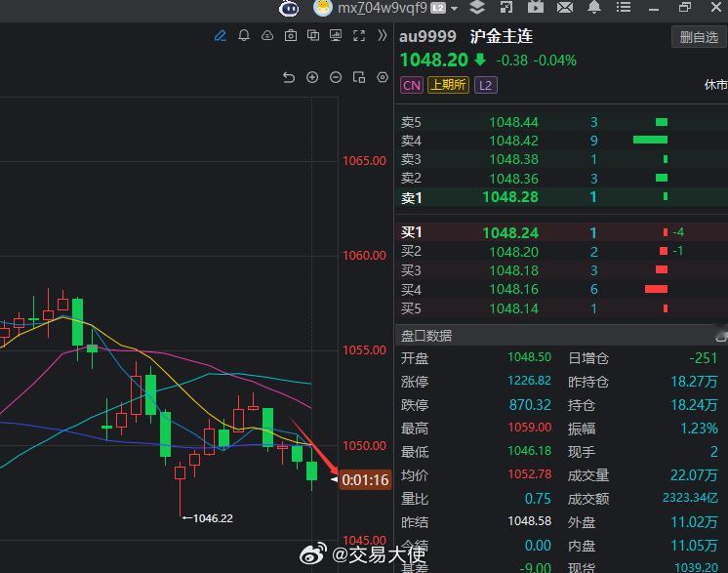
Task: Open the chart monitor display icon
Action: (336, 36)
